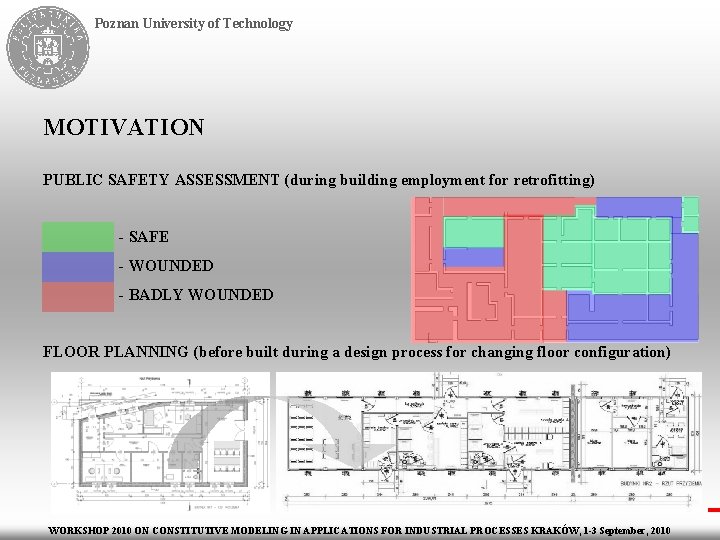Click the workshop 2010 Kraków footer text
The image size is (720, 540).
pyautogui.click(x=359, y=530)
